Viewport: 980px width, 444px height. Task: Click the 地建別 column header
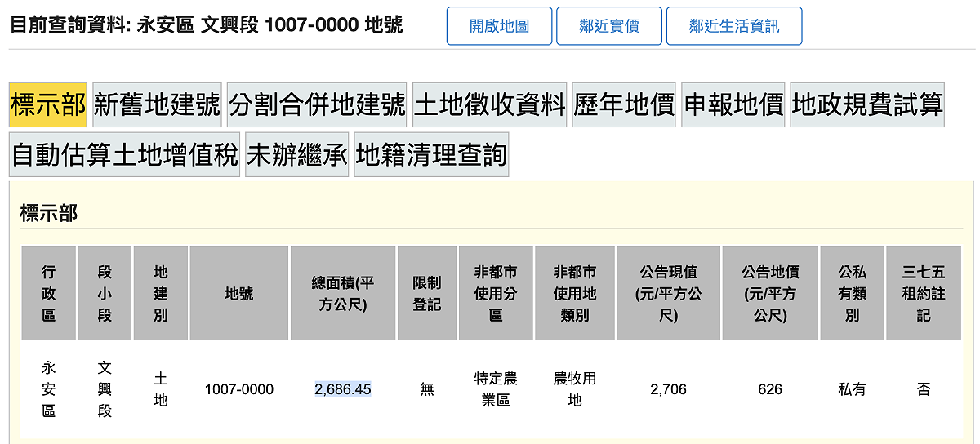161,293
